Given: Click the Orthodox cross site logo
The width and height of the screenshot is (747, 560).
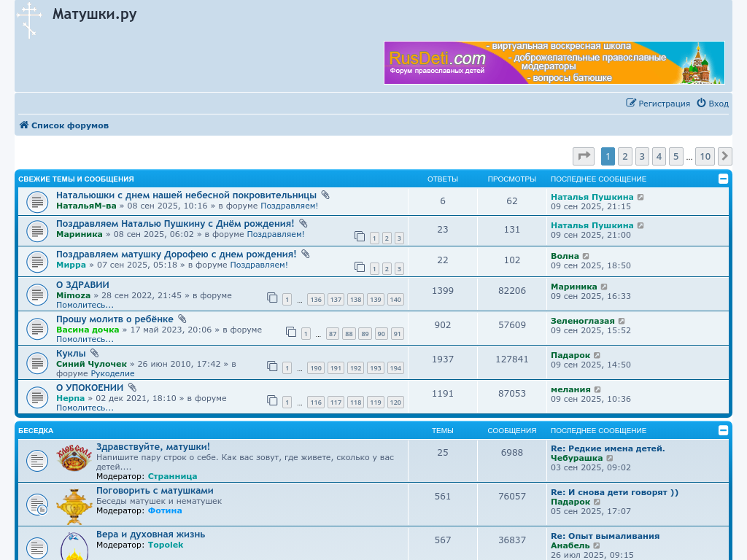Looking at the screenshot, I should [x=29, y=20].
